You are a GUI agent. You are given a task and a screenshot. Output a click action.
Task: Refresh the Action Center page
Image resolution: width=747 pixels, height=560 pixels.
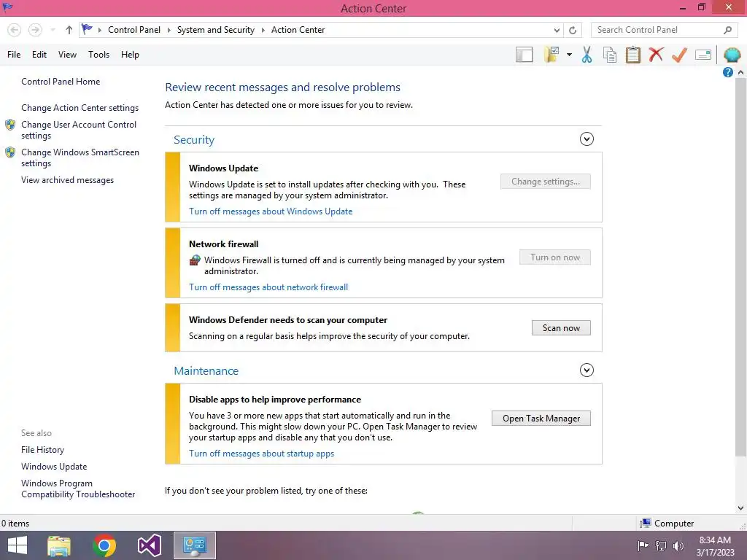point(573,30)
